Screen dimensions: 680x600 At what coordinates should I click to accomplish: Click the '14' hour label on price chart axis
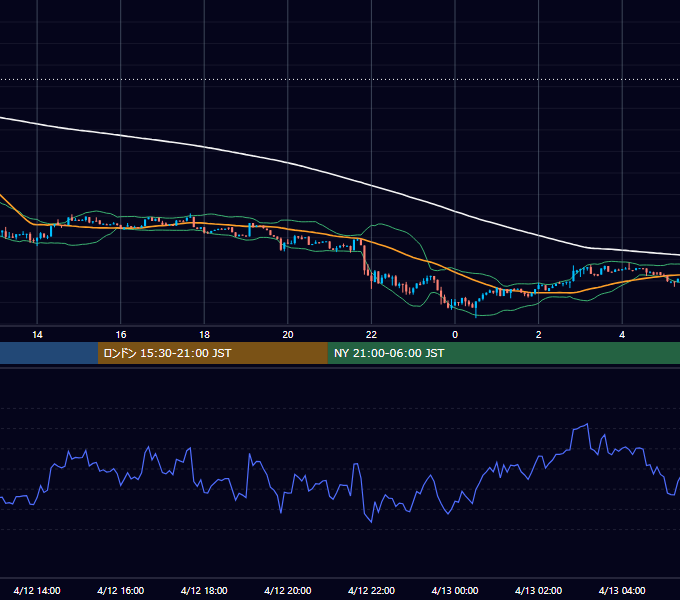click(x=37, y=335)
